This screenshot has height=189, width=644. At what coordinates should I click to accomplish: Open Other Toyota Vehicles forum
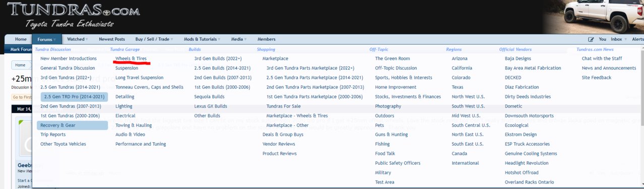(x=63, y=144)
